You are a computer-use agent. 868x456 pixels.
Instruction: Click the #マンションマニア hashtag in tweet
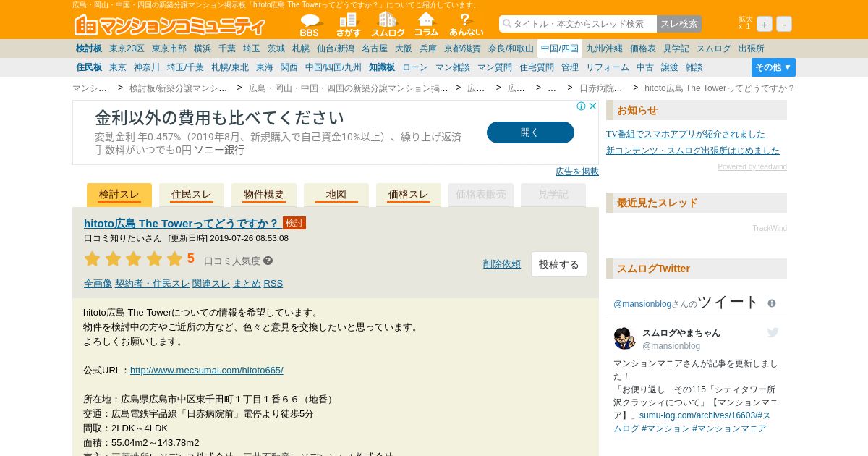click(729, 428)
